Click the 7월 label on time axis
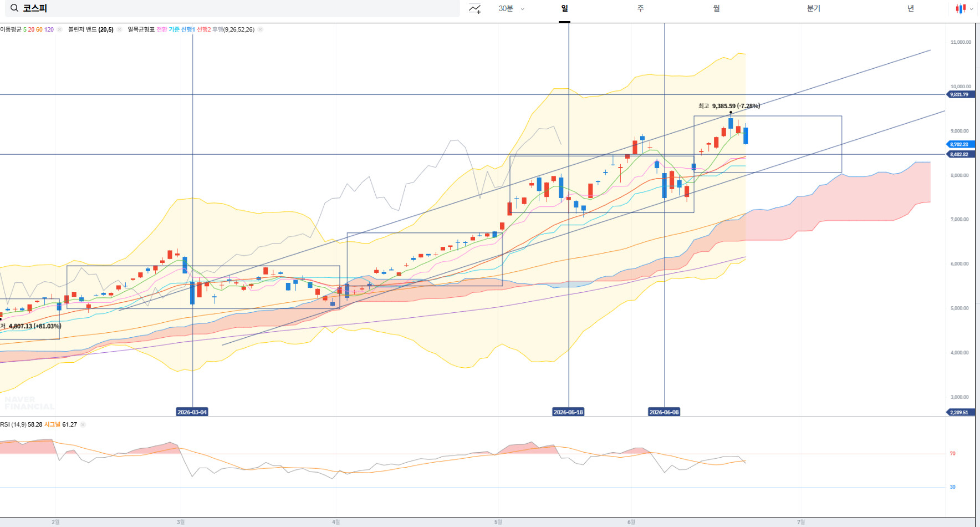The width and height of the screenshot is (980, 527). click(x=800, y=522)
